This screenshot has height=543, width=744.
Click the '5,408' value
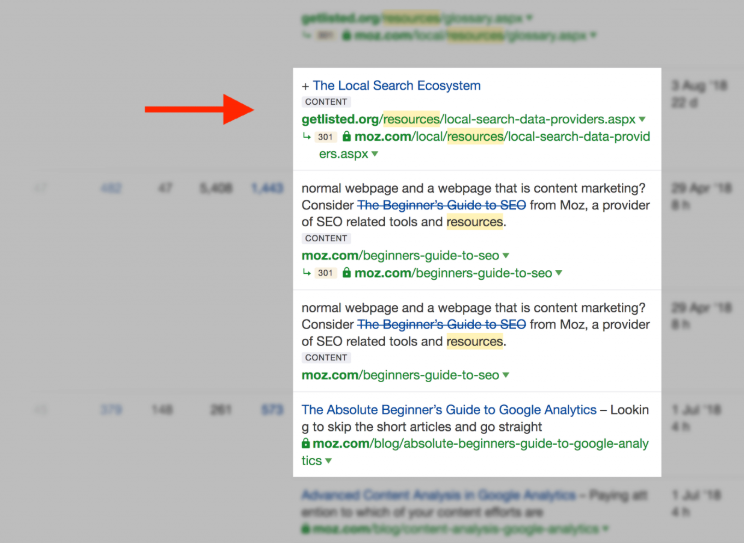(216, 188)
